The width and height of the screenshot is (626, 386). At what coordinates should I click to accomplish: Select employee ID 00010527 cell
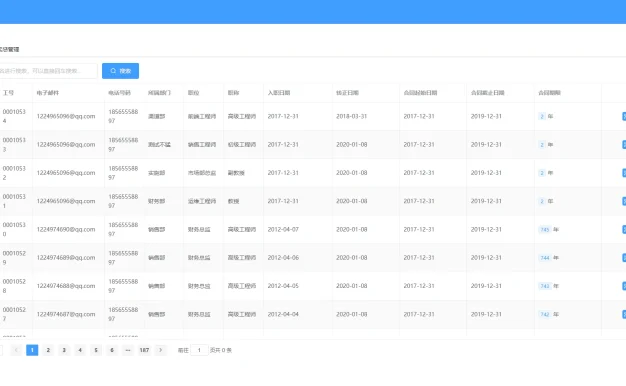pyautogui.click(x=14, y=314)
